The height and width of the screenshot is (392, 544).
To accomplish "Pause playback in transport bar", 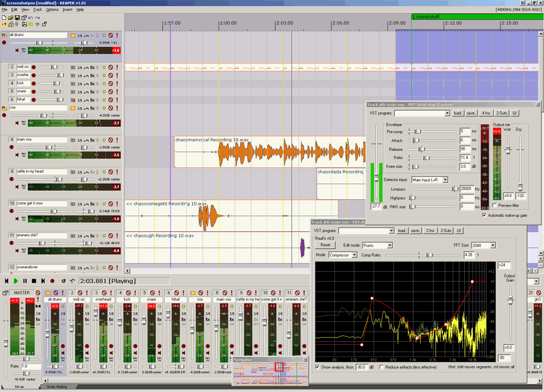I will [25, 281].
